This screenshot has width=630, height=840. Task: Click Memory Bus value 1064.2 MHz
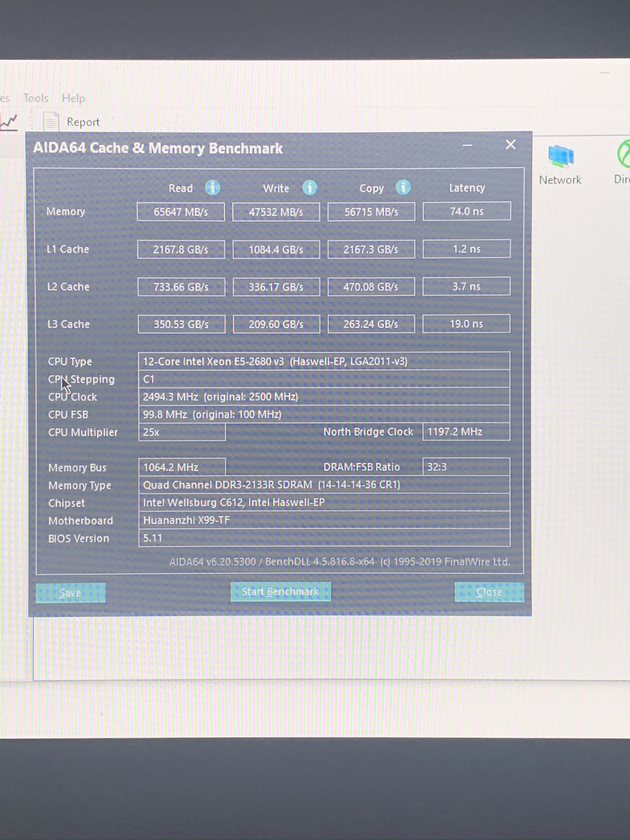coord(182,467)
